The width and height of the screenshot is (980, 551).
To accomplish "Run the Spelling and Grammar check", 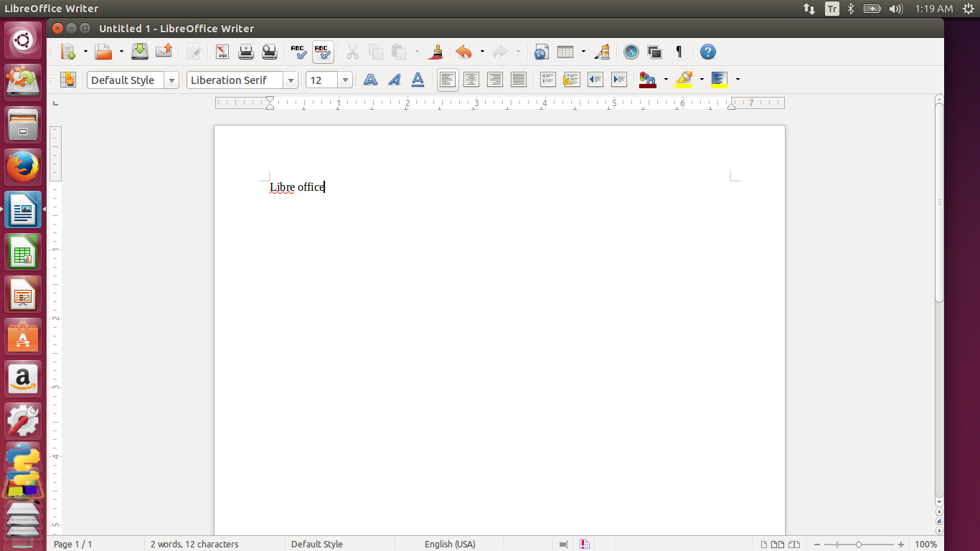I will pos(299,52).
